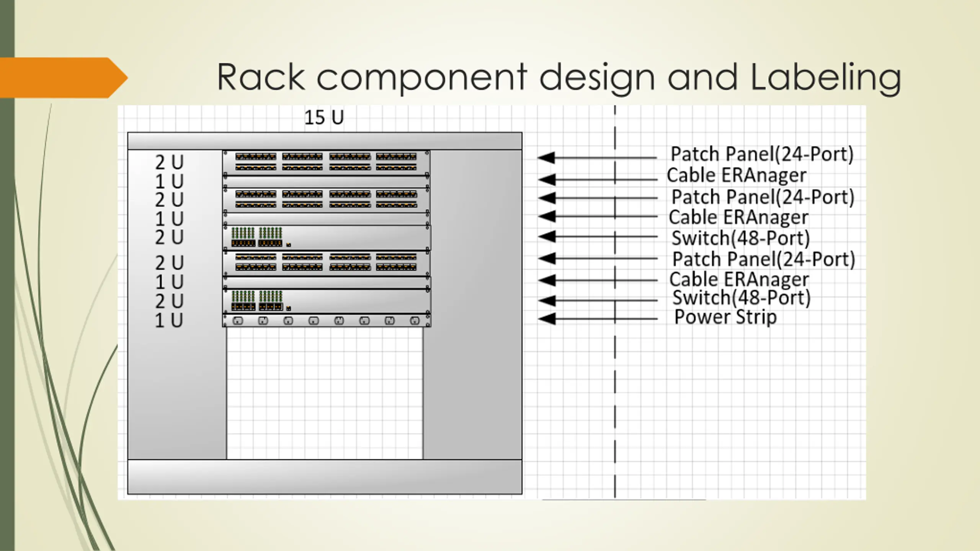
Task: Click the topmost 'Patch Panel(24-Port)' label
Action: [x=762, y=154]
